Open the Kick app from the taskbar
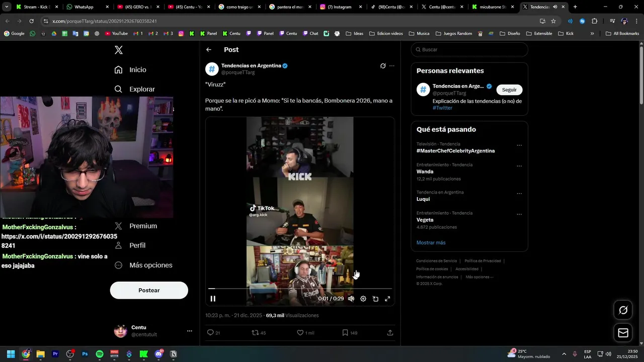644x362 pixels. 144,354
